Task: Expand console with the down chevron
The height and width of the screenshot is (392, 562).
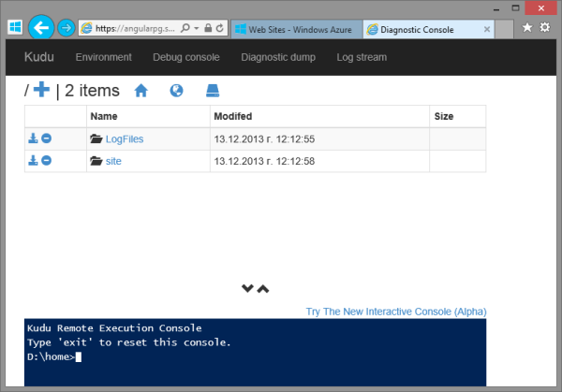Action: pos(247,288)
